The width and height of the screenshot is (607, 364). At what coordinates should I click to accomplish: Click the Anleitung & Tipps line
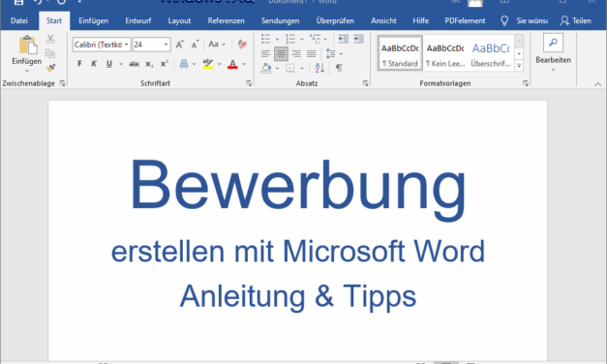pyautogui.click(x=298, y=296)
